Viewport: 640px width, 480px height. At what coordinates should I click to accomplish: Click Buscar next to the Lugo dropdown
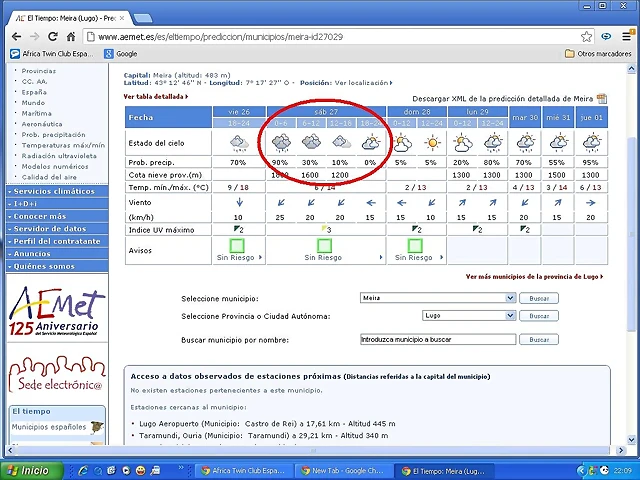(539, 316)
